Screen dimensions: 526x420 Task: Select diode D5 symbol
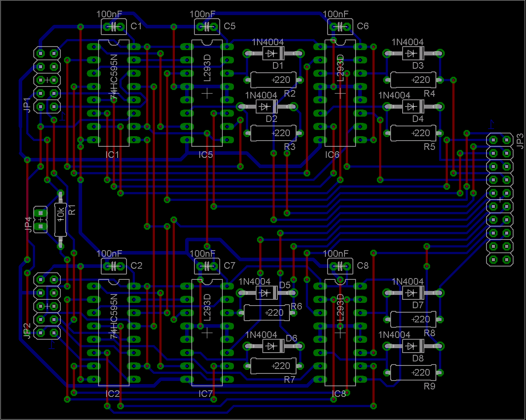267,293
